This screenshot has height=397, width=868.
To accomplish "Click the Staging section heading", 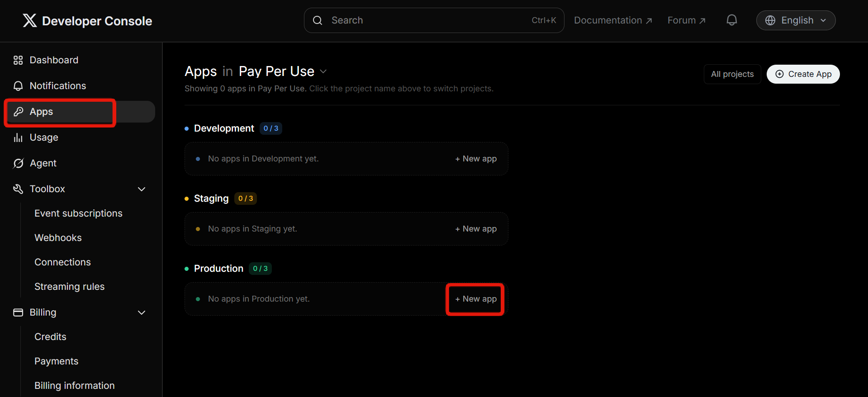I will pos(211,198).
